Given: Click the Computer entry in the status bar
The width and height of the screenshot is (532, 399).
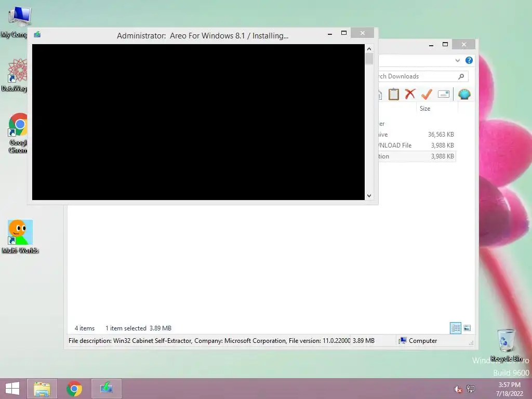Looking at the screenshot, I should click(418, 341).
